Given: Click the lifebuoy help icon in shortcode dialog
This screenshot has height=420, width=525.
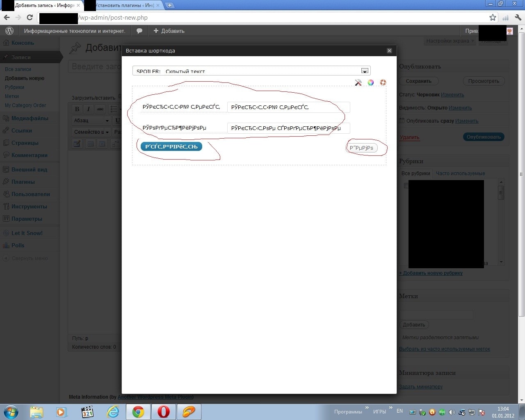Looking at the screenshot, I should pyautogui.click(x=383, y=82).
